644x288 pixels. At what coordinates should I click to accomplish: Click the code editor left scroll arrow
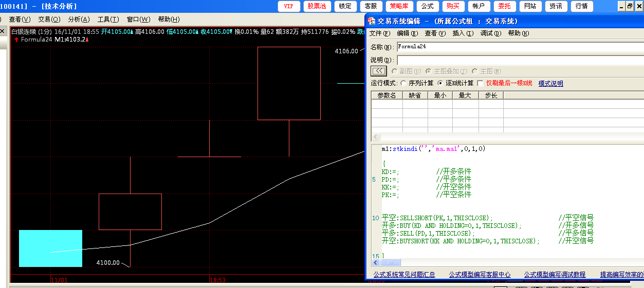pos(376,262)
